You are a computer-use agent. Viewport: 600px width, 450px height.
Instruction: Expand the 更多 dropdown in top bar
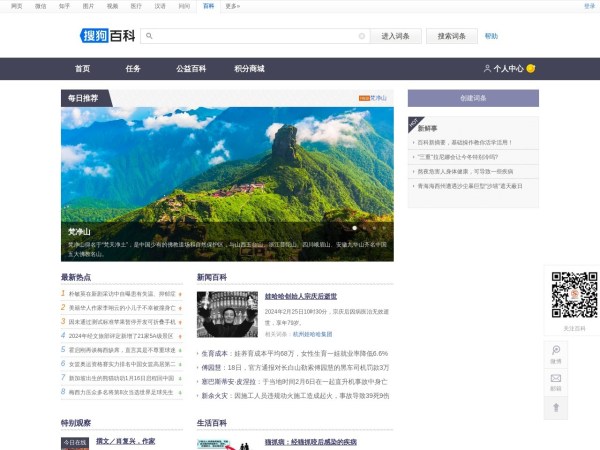(x=233, y=6)
